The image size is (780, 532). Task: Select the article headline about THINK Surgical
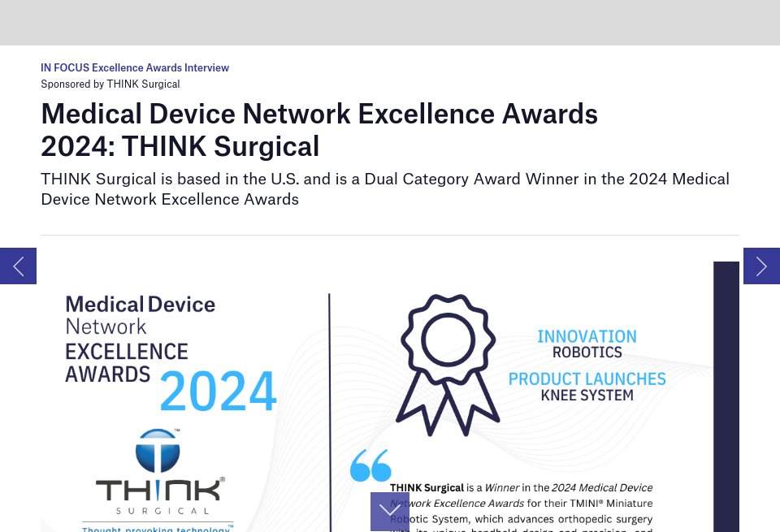(x=319, y=129)
